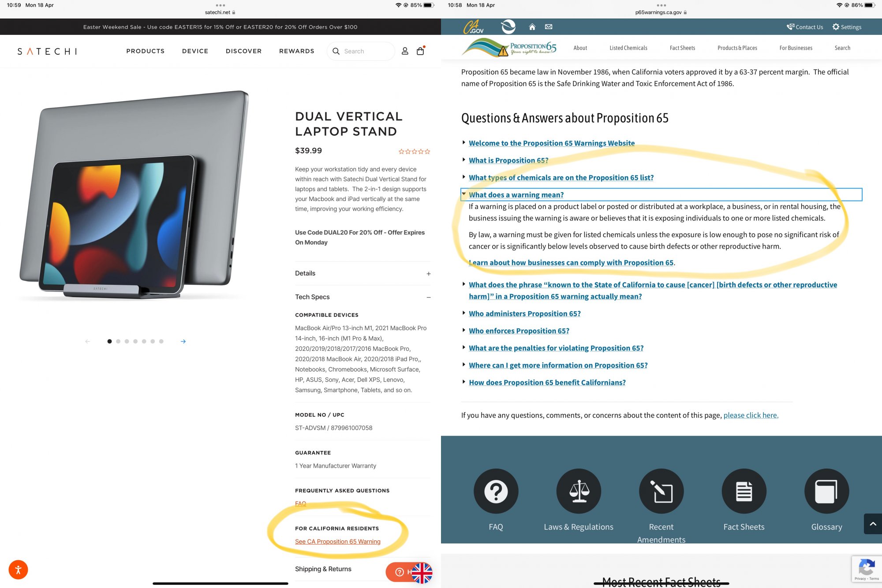Open the Satechi account profile icon

click(x=405, y=51)
